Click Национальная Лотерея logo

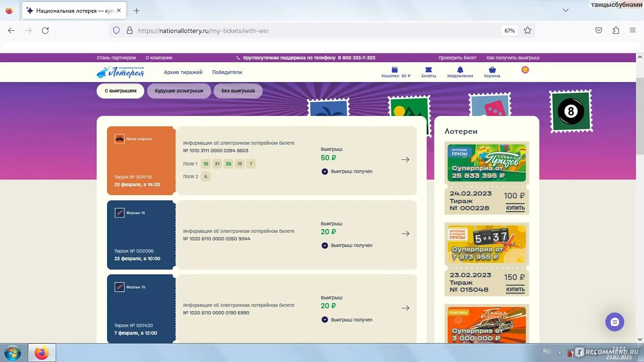(x=121, y=72)
